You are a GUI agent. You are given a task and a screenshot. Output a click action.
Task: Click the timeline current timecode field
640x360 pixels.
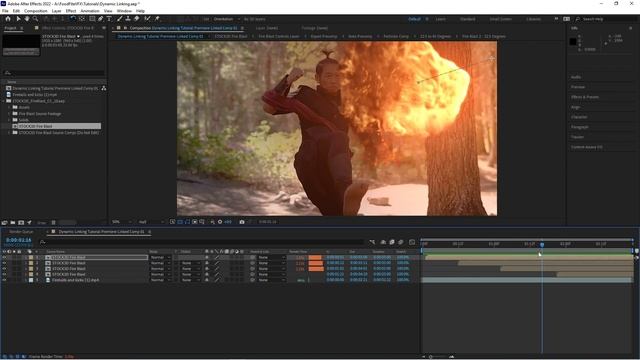pyautogui.click(x=18, y=240)
